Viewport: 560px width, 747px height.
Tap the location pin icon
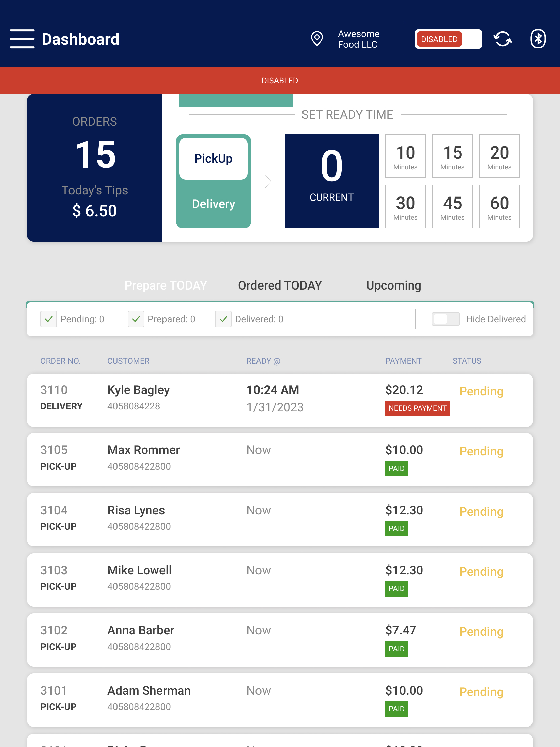point(317,39)
